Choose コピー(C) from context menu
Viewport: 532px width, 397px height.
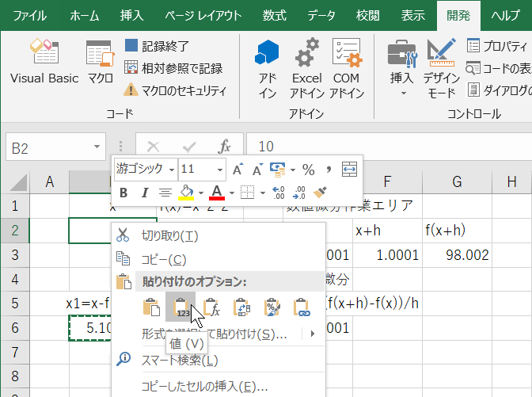coord(218,260)
